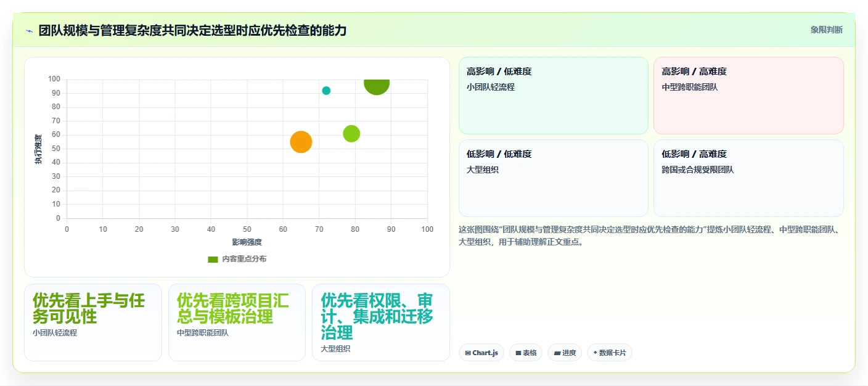Click 大型组织 under the teal card heading
Screen dimensions: 868x386
pyautogui.click(x=335, y=348)
